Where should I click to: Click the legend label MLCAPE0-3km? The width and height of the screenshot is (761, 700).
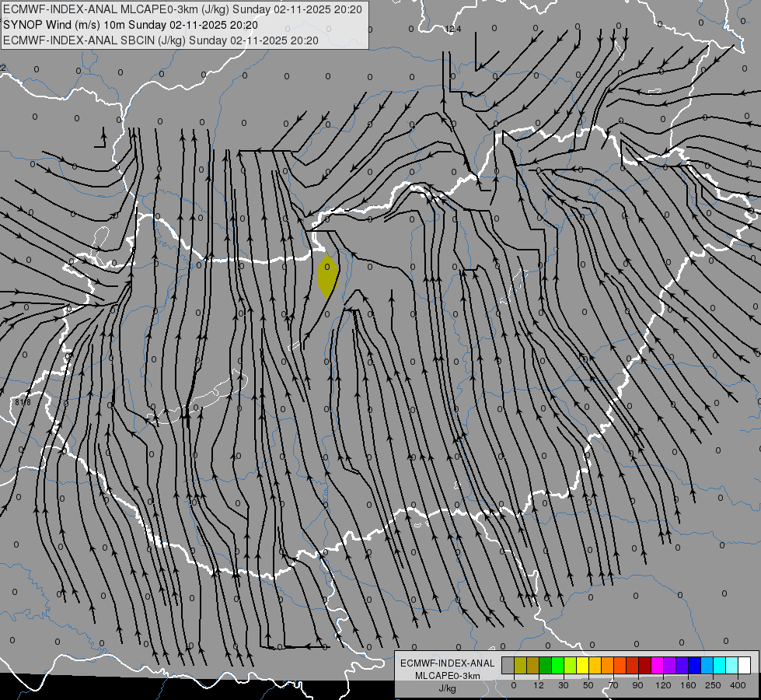(447, 676)
